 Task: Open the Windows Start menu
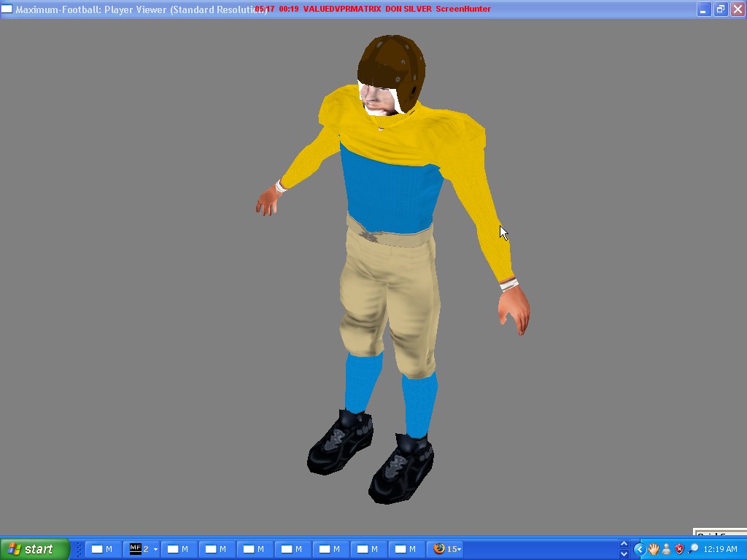tap(35, 549)
